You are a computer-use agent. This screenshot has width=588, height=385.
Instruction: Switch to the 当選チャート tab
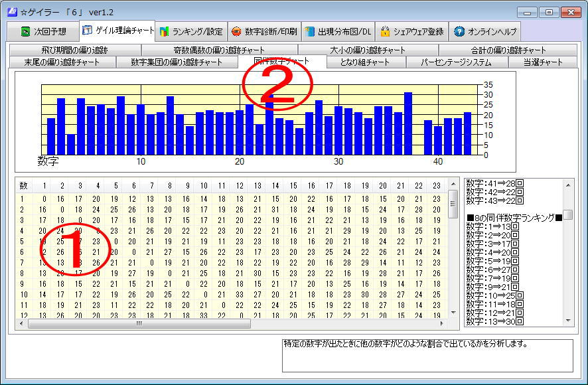click(542, 62)
